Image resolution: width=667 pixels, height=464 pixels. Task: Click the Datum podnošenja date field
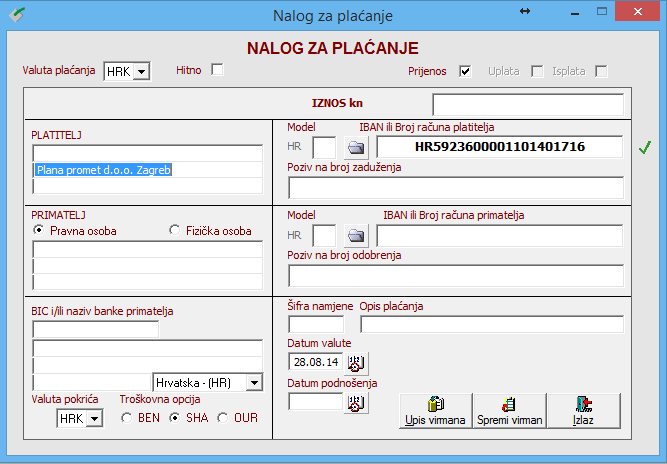316,401
